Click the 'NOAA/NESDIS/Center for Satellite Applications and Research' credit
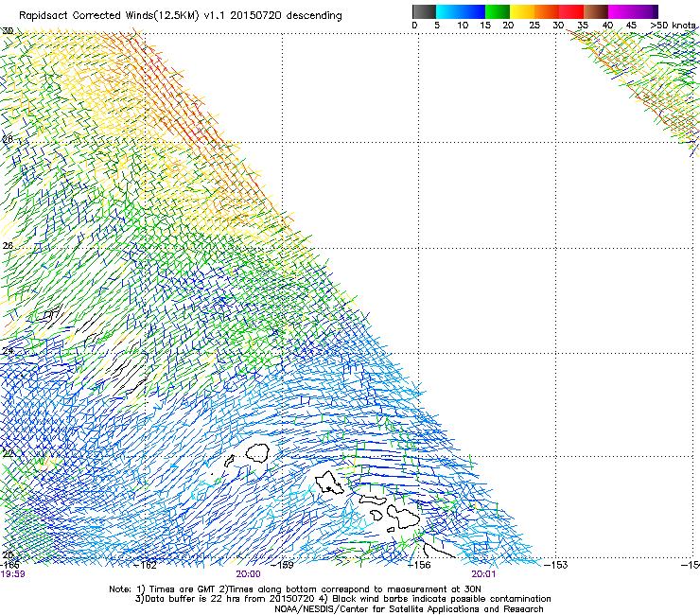Image resolution: width=700 pixels, height=615 pixels. [x=409, y=609]
